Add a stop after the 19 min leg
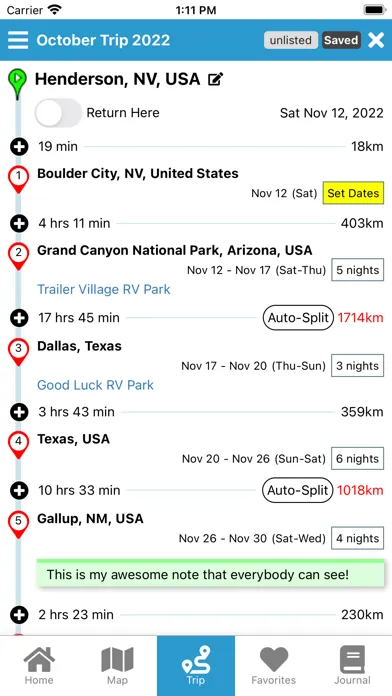This screenshot has width=392, height=696. (x=19, y=146)
